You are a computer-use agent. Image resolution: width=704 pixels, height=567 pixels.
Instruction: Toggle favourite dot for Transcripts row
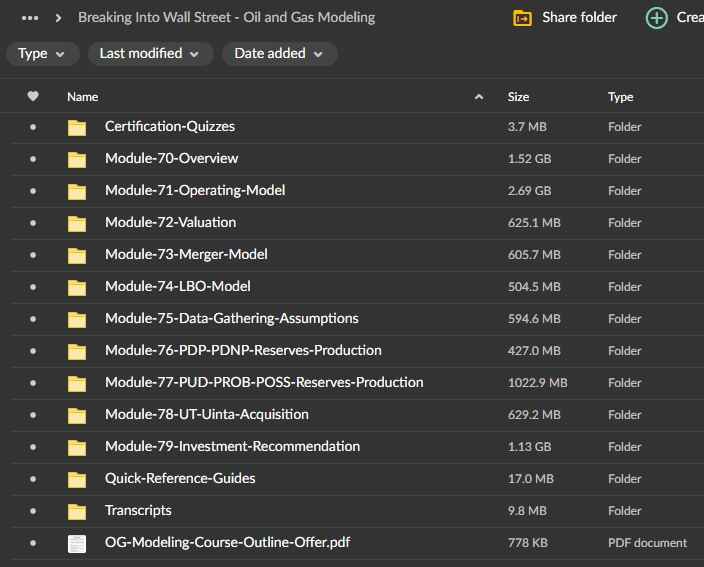pos(33,511)
